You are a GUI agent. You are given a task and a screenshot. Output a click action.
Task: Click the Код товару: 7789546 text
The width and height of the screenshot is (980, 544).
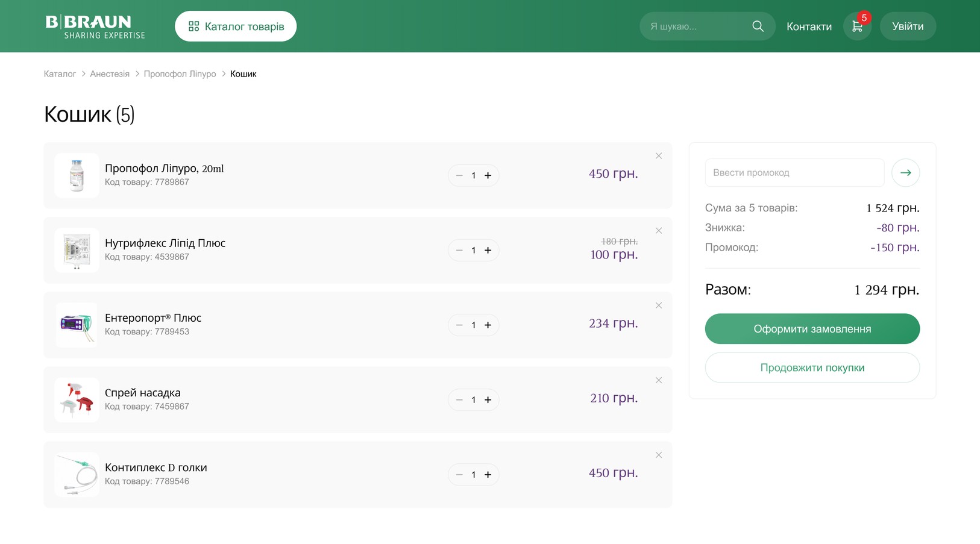click(x=147, y=481)
